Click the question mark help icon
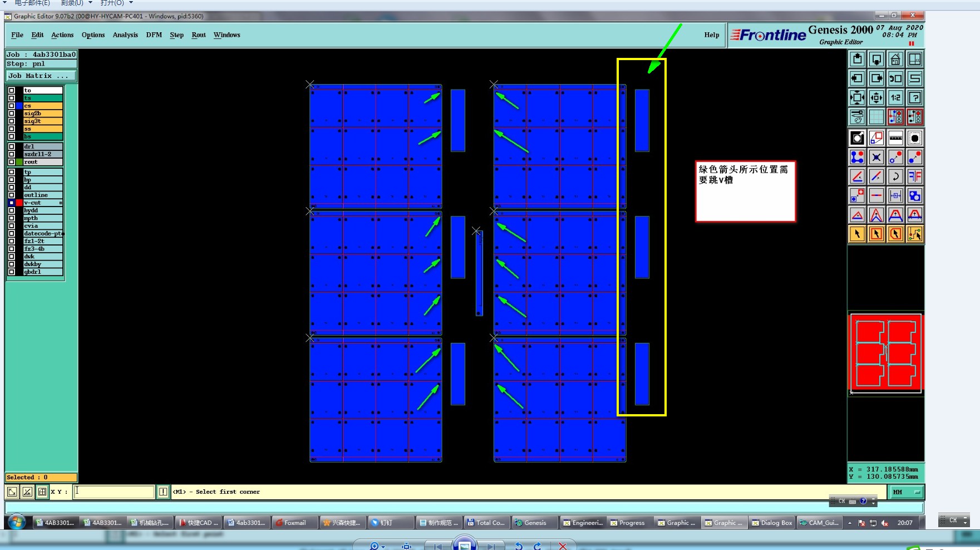Image resolution: width=980 pixels, height=550 pixels. pos(915,98)
